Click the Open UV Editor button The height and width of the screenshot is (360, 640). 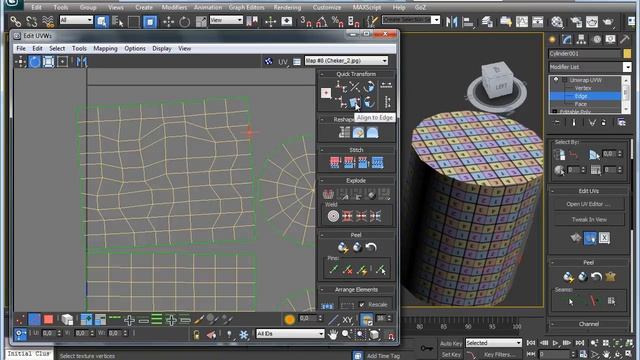point(588,204)
